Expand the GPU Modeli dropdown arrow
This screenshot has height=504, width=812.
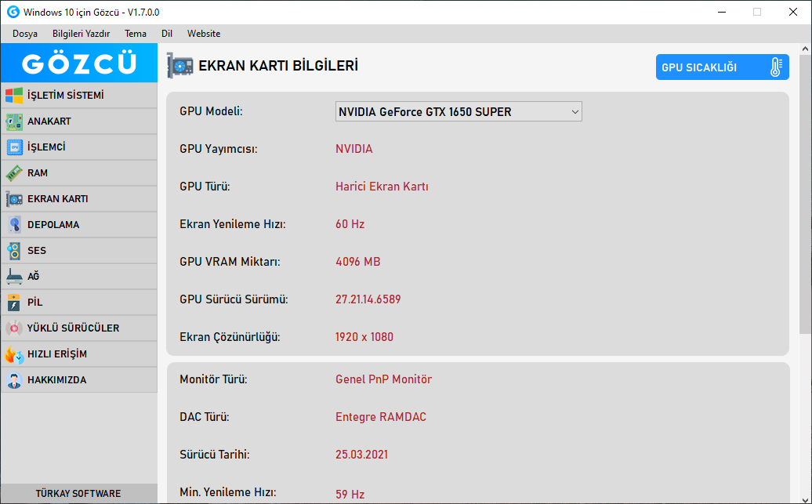coord(575,112)
